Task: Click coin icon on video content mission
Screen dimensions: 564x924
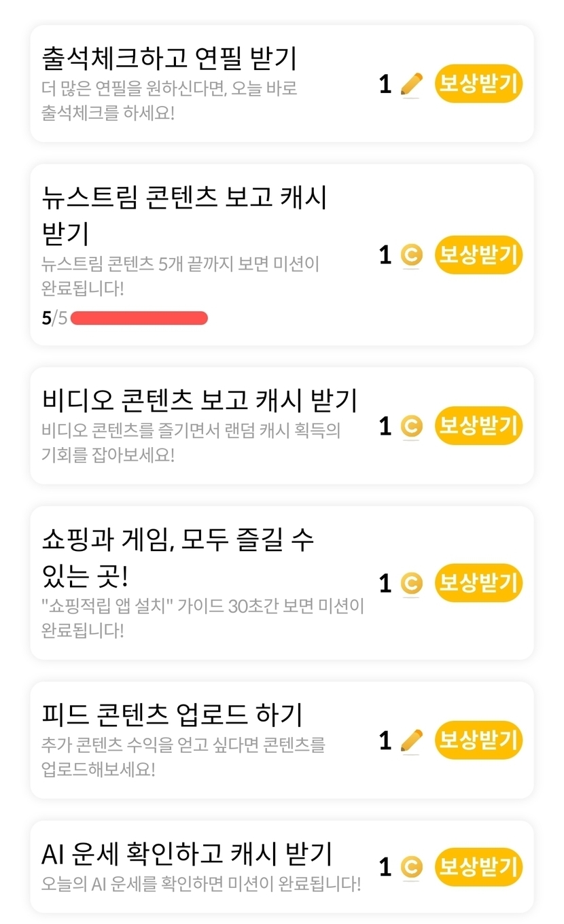Action: [x=411, y=426]
